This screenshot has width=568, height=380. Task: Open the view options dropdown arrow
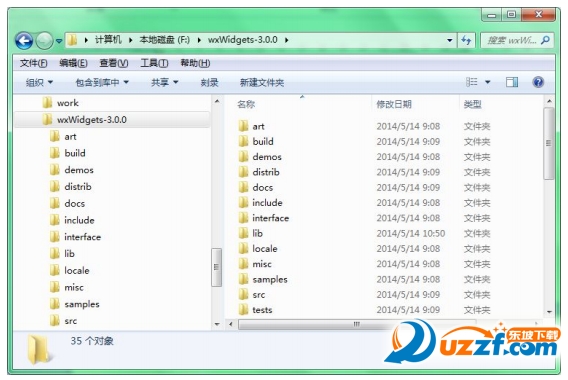point(488,82)
